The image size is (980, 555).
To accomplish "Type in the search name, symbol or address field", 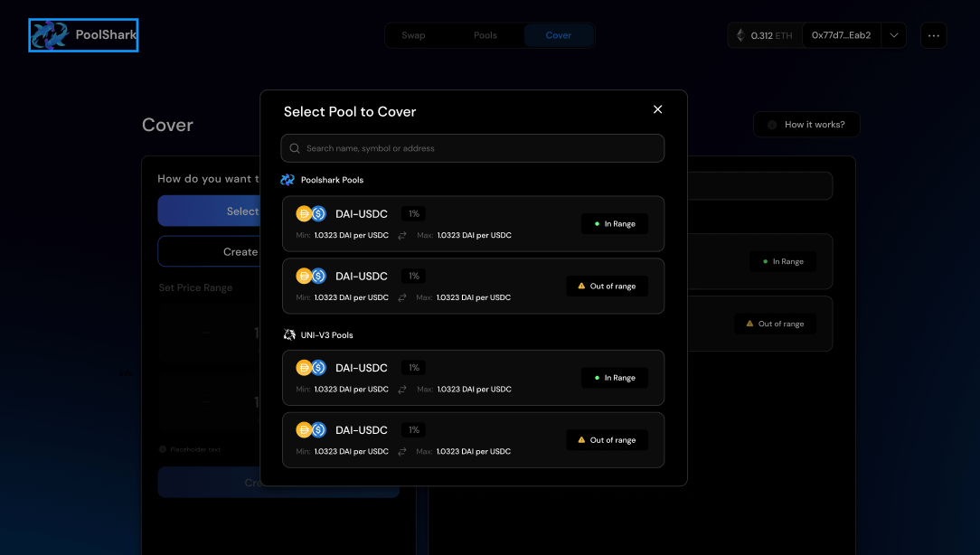I will click(x=479, y=148).
